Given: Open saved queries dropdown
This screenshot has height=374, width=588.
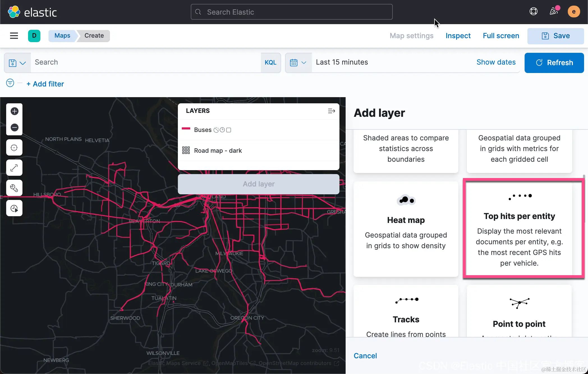Looking at the screenshot, I should [17, 63].
